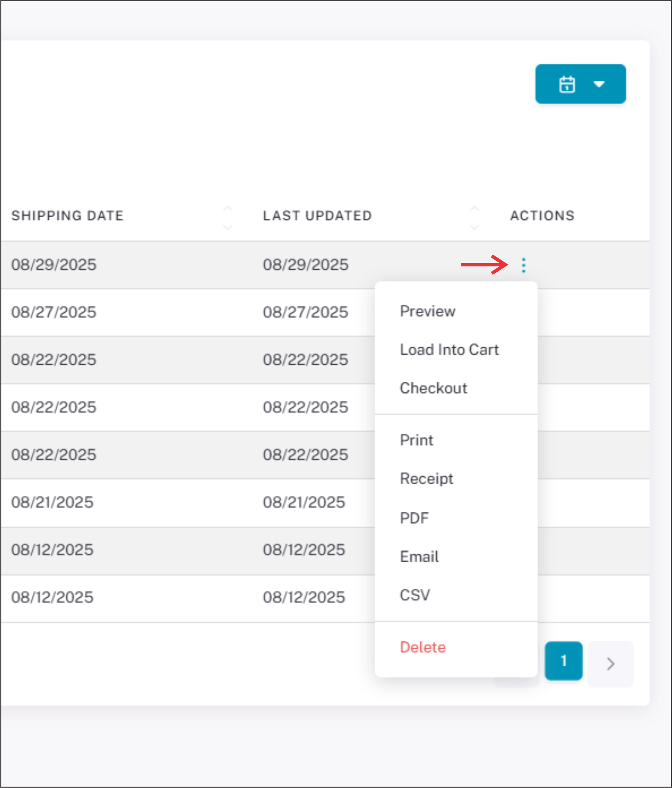Sort Last Updated descending with down arrow
672x788 pixels.
474,227
